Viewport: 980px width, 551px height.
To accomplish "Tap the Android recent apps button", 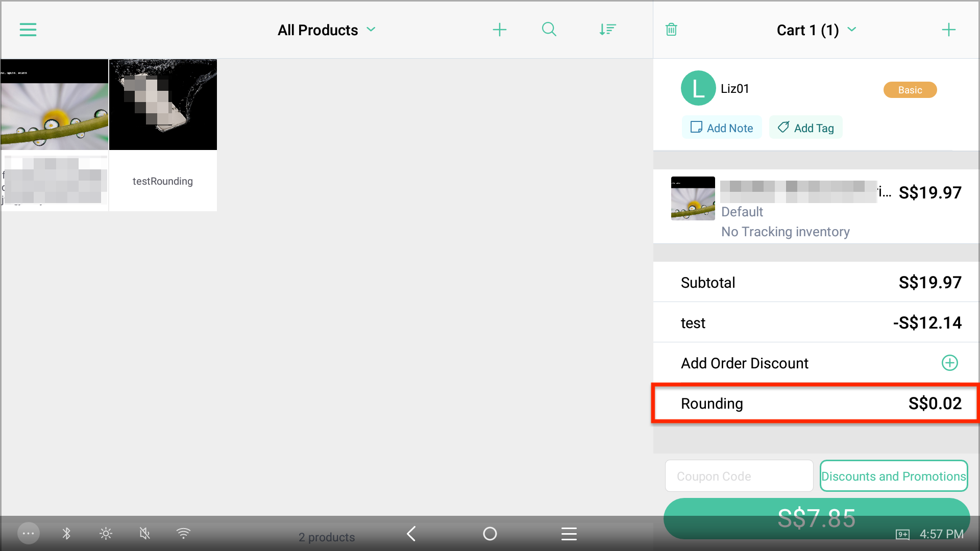I will pos(569,534).
